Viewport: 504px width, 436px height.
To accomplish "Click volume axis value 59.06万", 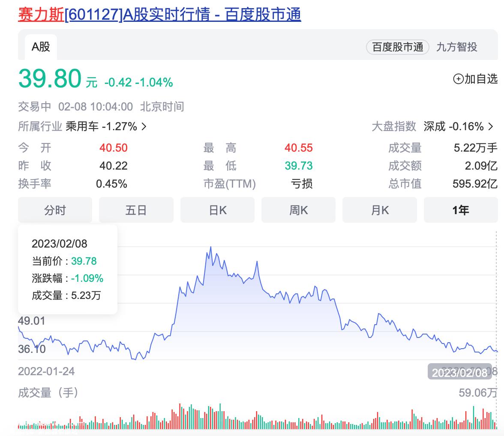I will coord(478,393).
